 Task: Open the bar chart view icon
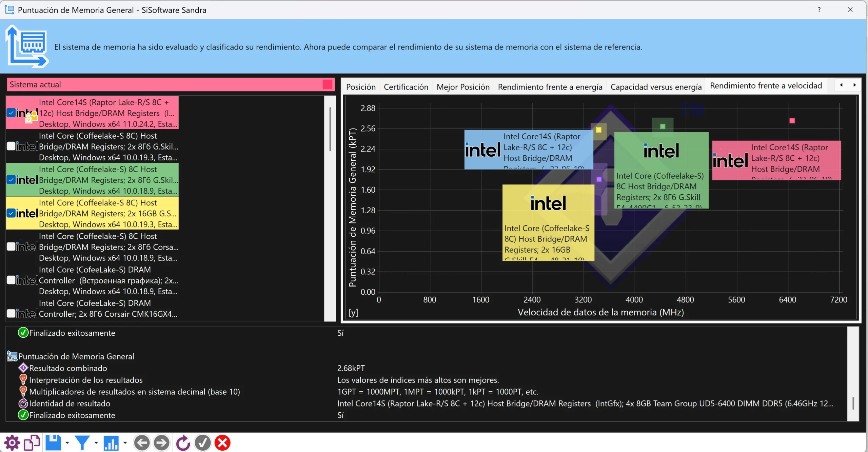pyautogui.click(x=111, y=443)
